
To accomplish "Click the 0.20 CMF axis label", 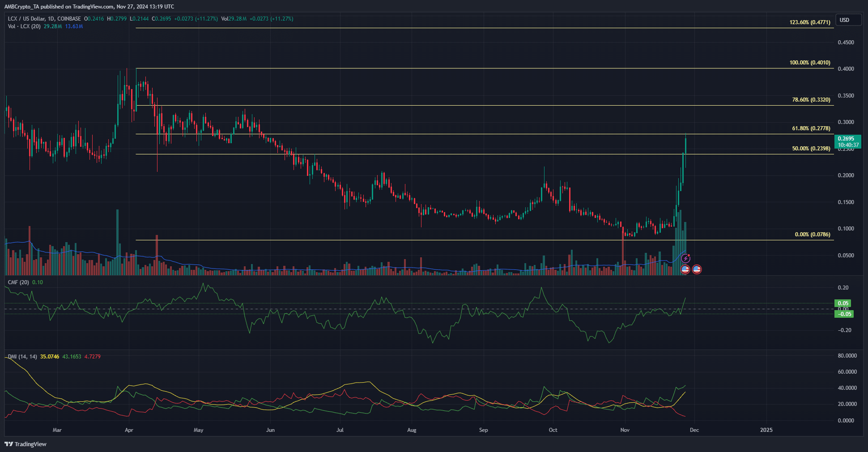I will point(843,288).
